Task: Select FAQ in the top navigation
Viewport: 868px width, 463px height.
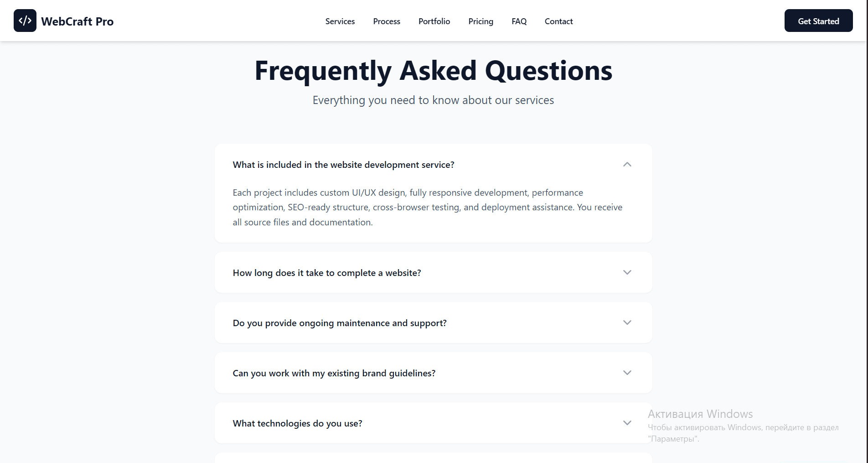Action: pos(519,21)
